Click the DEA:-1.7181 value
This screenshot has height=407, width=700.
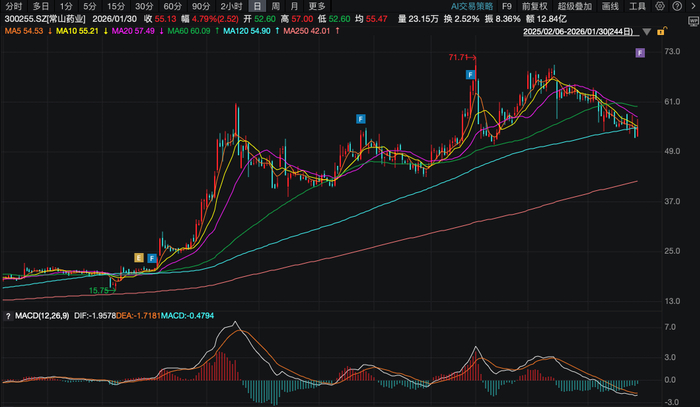(x=138, y=316)
